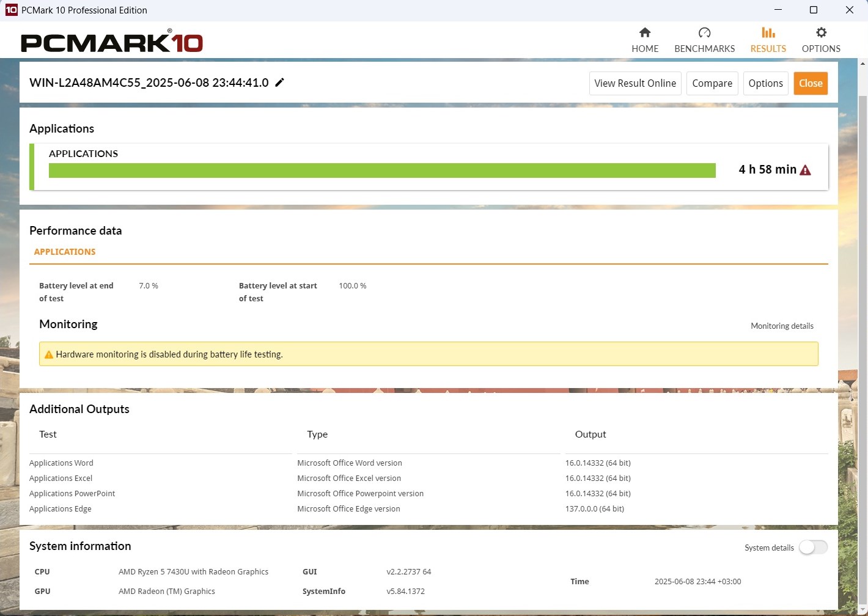
Task: Open the Monitoring details link
Action: [782, 326]
